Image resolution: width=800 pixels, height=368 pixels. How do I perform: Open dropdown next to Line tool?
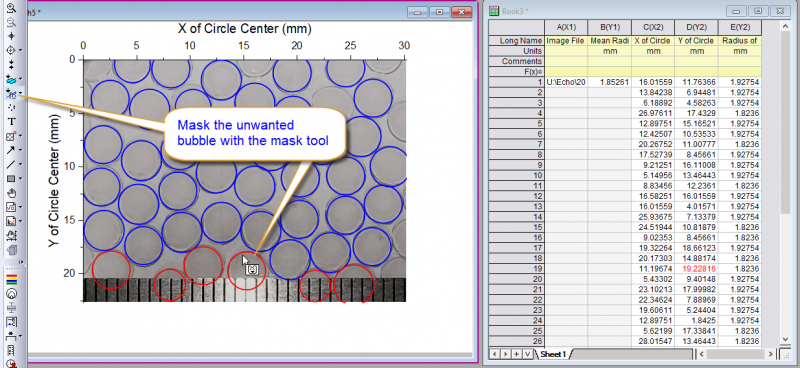20,164
